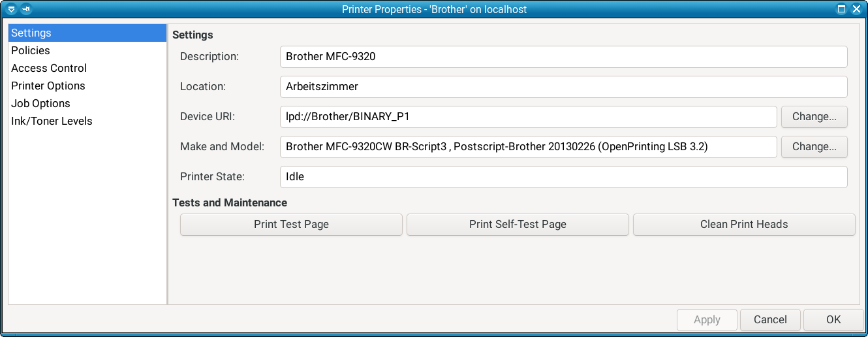Viewport: 868px width, 337px height.
Task: Click the Make and Model field
Action: pyautogui.click(x=528, y=147)
